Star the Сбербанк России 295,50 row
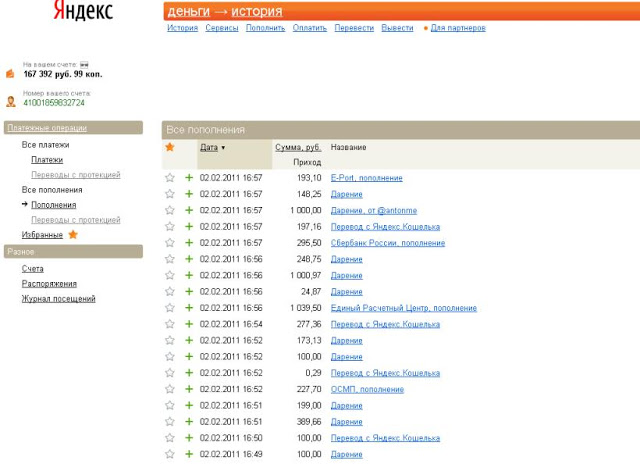Viewport: 640px width, 464px height. point(170,243)
